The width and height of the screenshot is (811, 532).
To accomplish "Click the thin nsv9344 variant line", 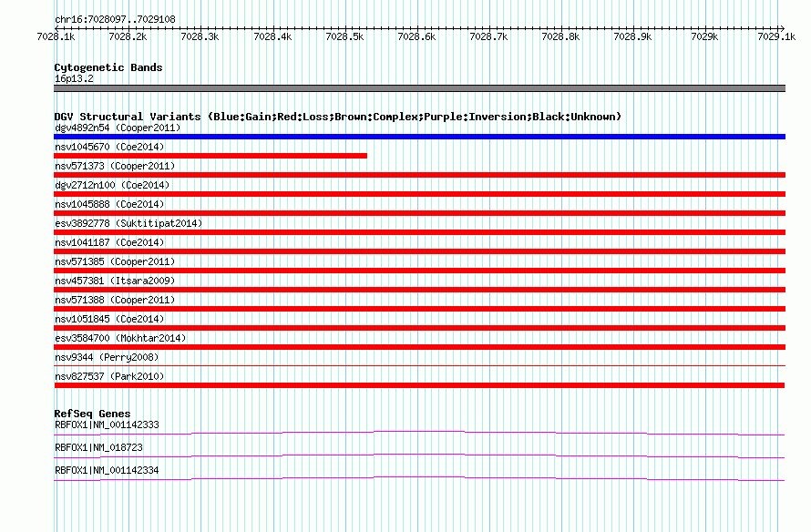I will click(419, 366).
